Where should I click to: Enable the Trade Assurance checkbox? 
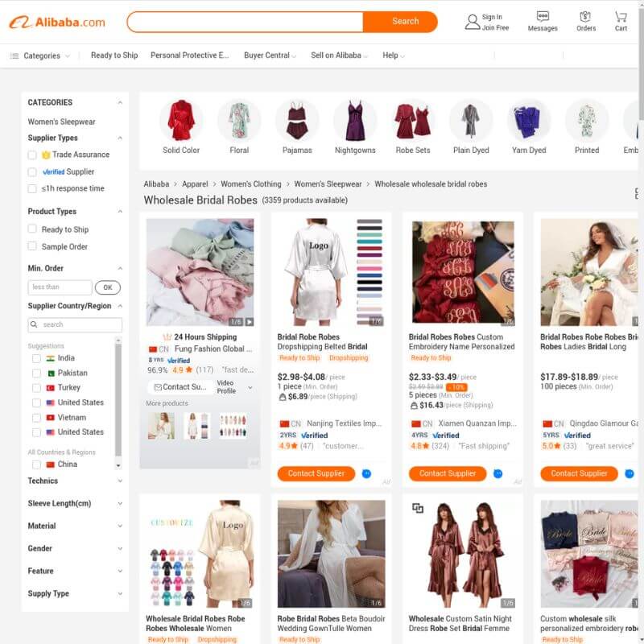pyautogui.click(x=32, y=155)
